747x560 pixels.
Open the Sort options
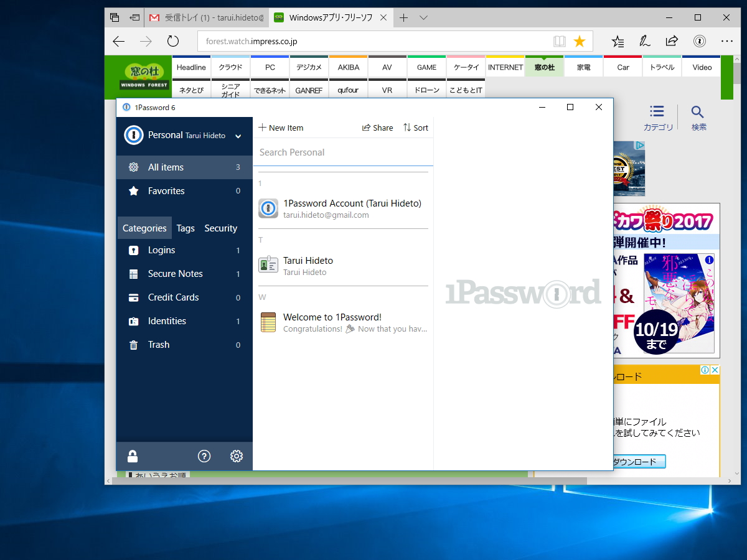tap(415, 127)
